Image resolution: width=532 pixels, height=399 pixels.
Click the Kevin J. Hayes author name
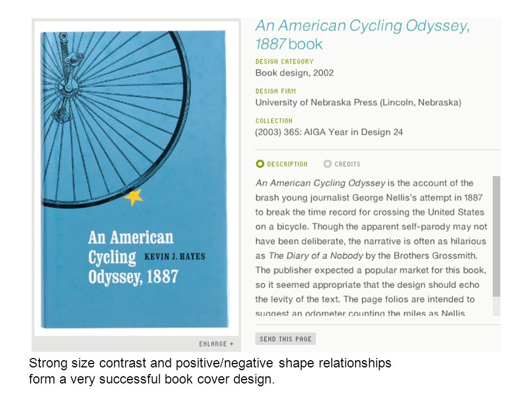pyautogui.click(x=175, y=256)
